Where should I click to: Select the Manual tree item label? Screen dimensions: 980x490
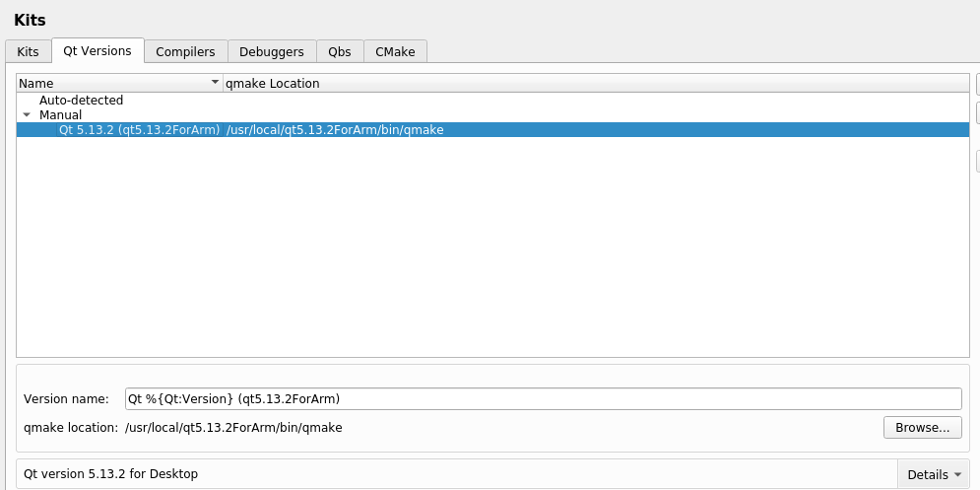click(x=61, y=115)
